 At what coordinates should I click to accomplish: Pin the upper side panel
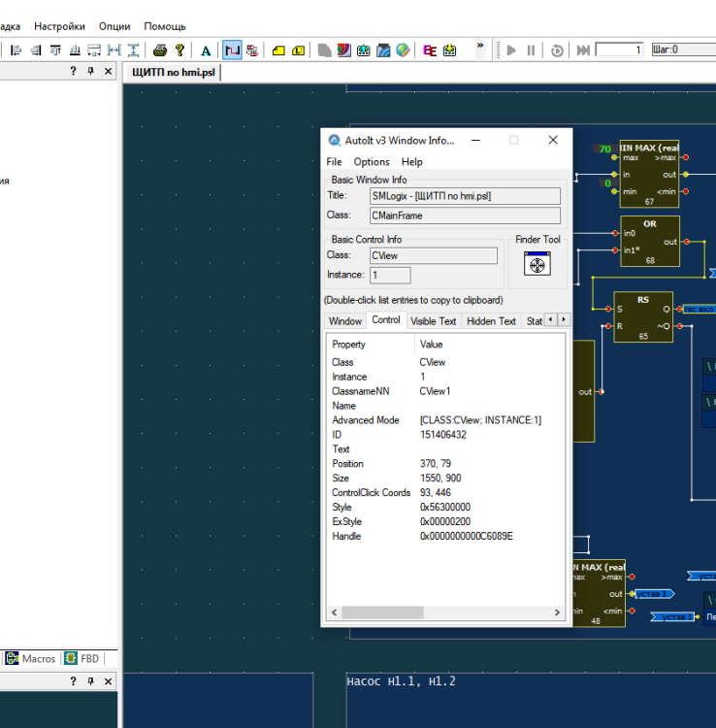click(91, 71)
